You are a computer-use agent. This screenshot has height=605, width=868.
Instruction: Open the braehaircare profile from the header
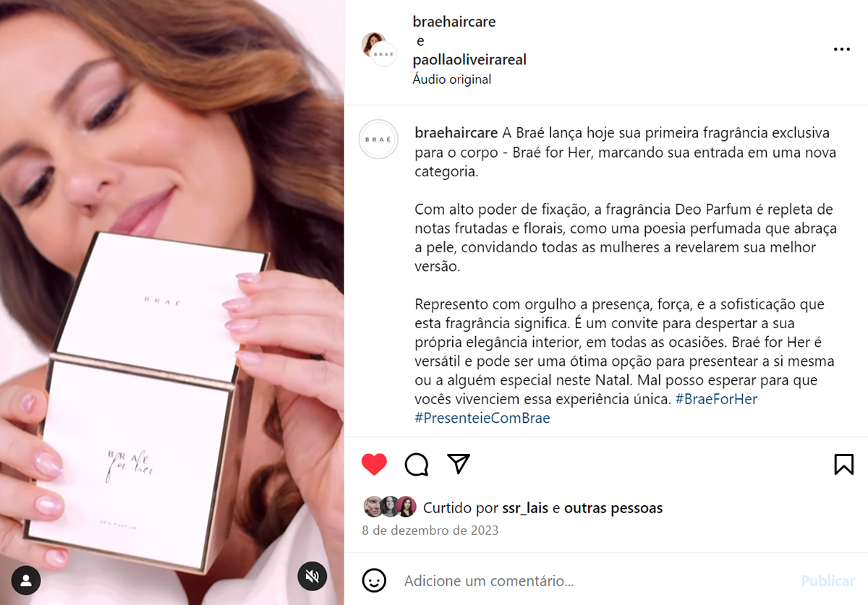(x=454, y=22)
